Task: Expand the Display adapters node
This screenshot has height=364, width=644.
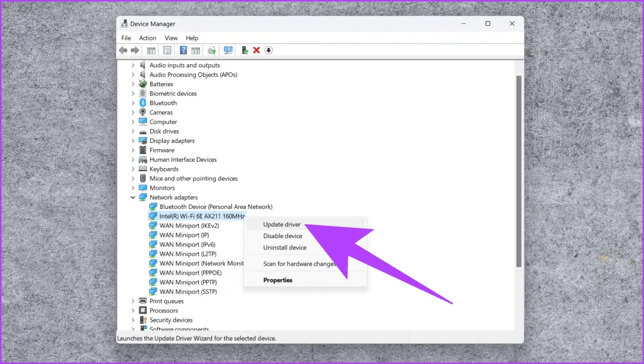Action: [x=133, y=141]
